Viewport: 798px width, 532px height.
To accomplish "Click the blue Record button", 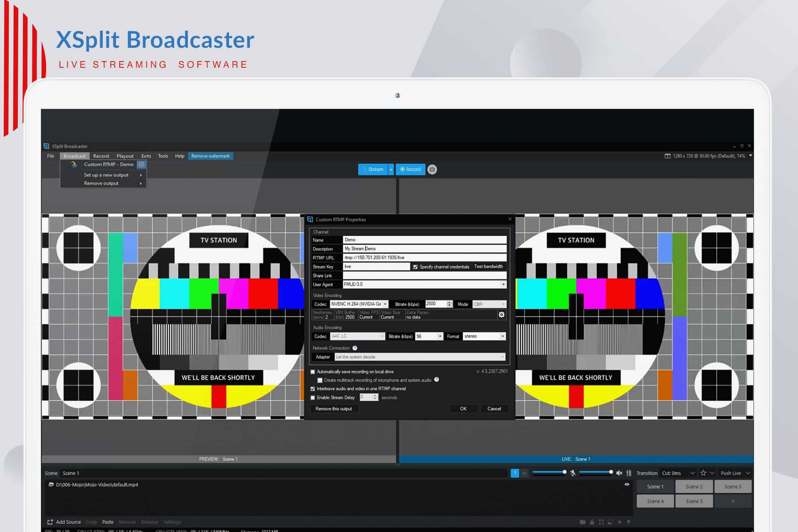I will (410, 169).
